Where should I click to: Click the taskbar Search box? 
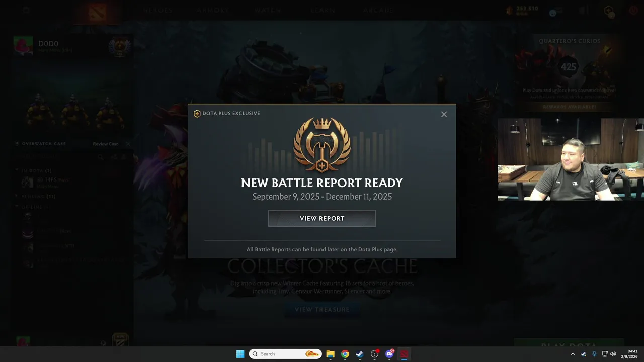point(285,354)
